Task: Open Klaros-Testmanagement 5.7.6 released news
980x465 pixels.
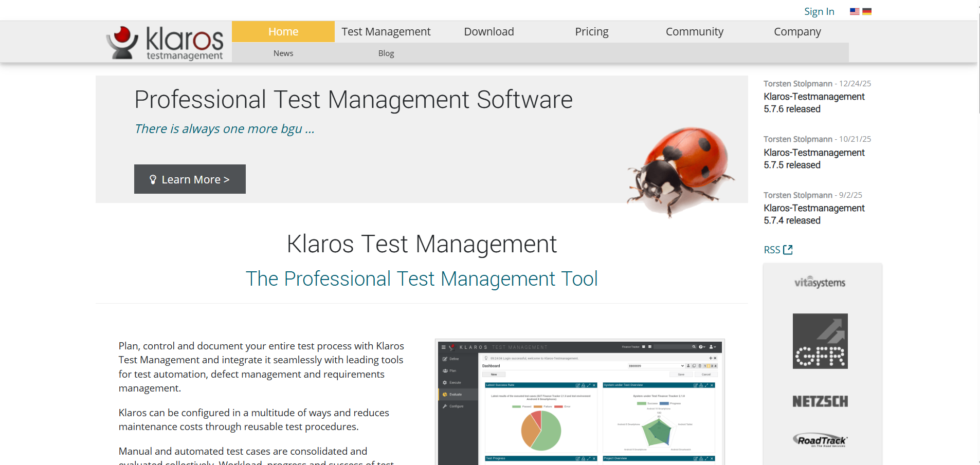Action: coord(814,103)
